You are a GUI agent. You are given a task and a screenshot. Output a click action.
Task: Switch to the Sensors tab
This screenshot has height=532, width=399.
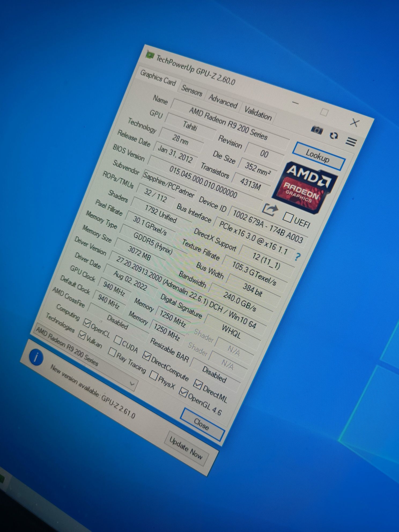coord(192,91)
